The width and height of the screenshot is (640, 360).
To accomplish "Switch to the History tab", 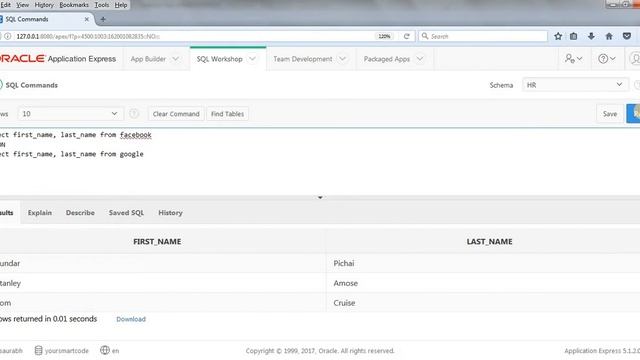I will point(170,213).
